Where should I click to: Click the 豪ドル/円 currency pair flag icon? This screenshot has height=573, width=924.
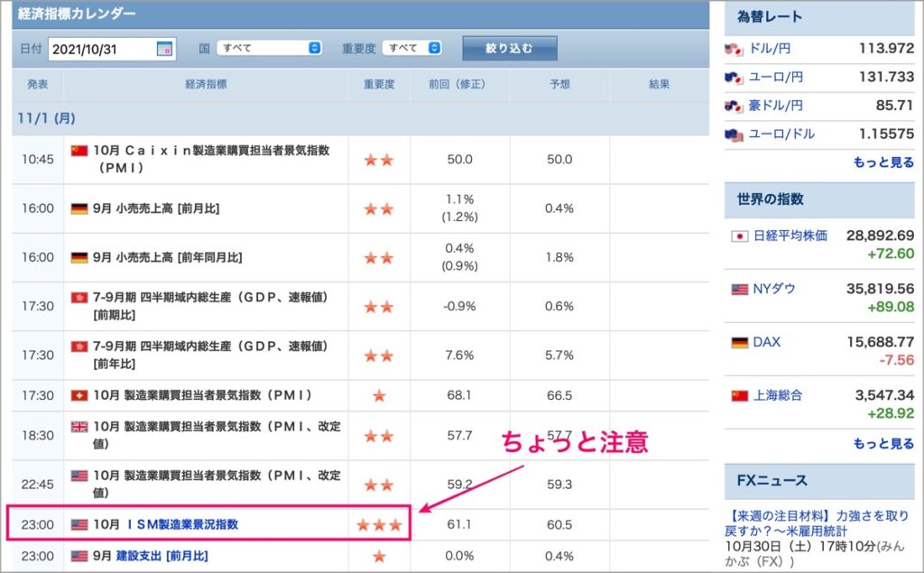[x=734, y=106]
